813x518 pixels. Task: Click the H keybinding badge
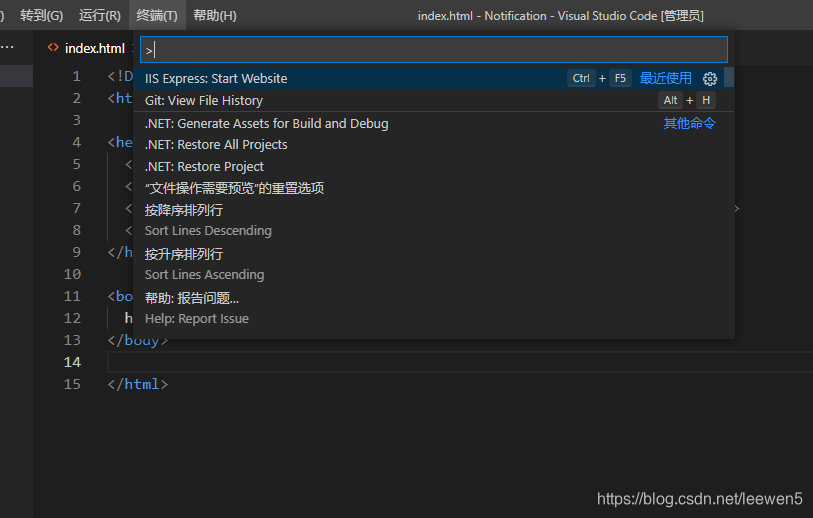coord(706,100)
